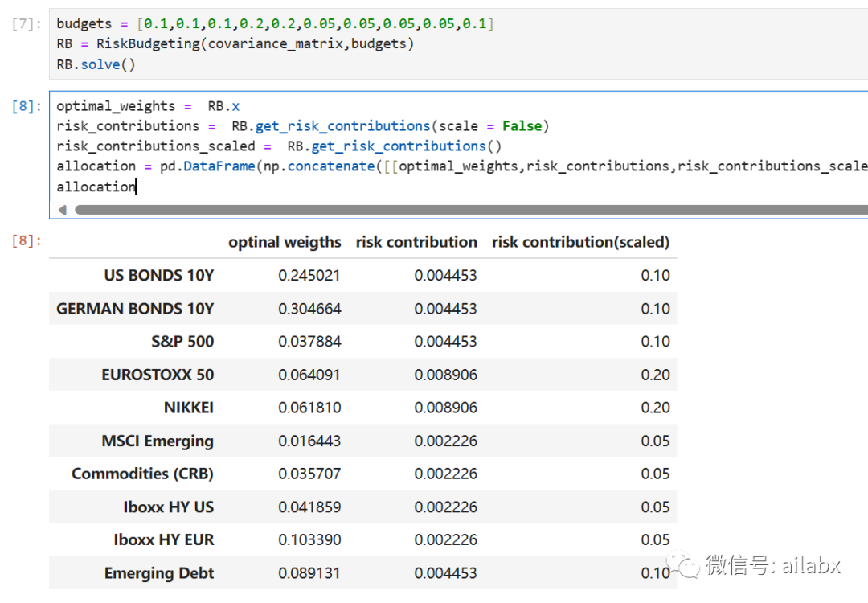This screenshot has height=603, width=868.
Task: Select the red [8] output prompt
Action: tap(26, 240)
